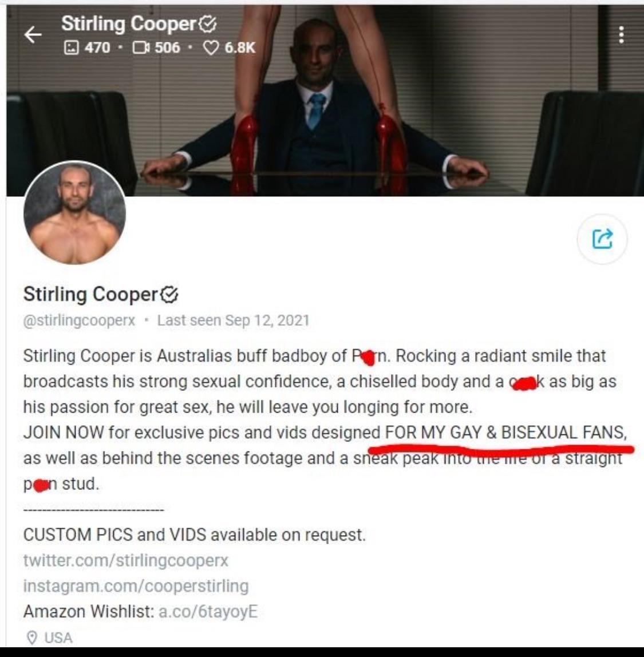Viewport: 644px width, 657px height.
Task: Open the twitter.com/stirlingcooperx link
Action: [x=126, y=560]
